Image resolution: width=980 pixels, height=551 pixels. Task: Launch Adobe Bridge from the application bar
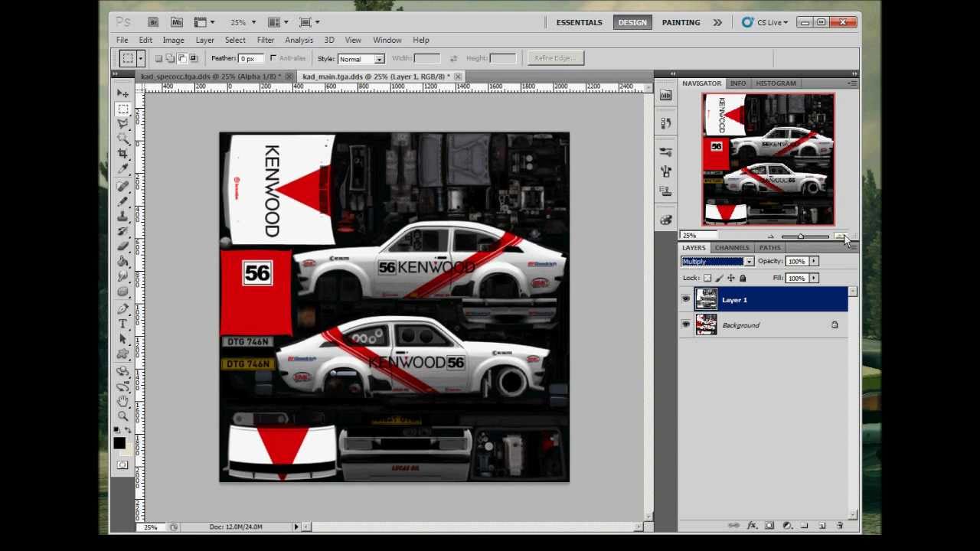[x=153, y=22]
